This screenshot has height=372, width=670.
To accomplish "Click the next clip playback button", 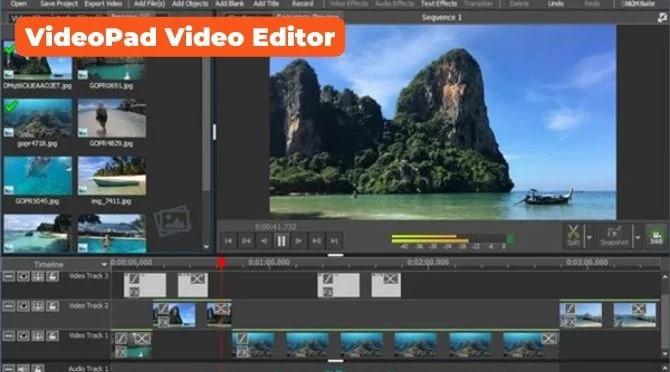I will click(x=316, y=241).
